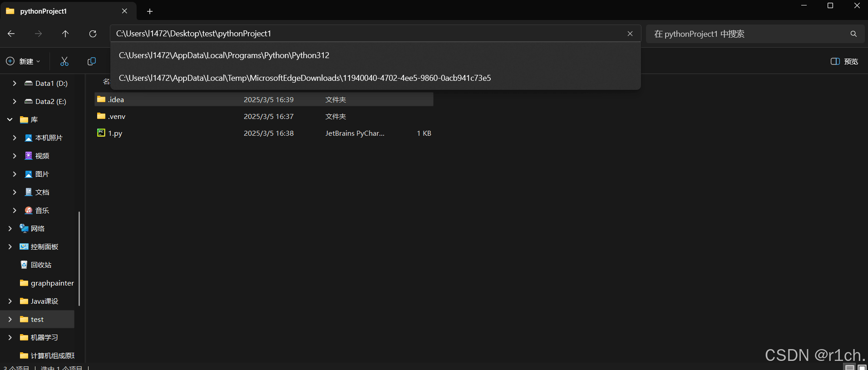868x370 pixels.
Task: Collapse the 库 library tree node
Action: point(10,119)
